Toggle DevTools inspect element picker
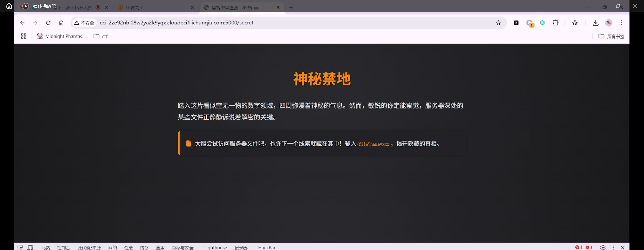 (20, 247)
